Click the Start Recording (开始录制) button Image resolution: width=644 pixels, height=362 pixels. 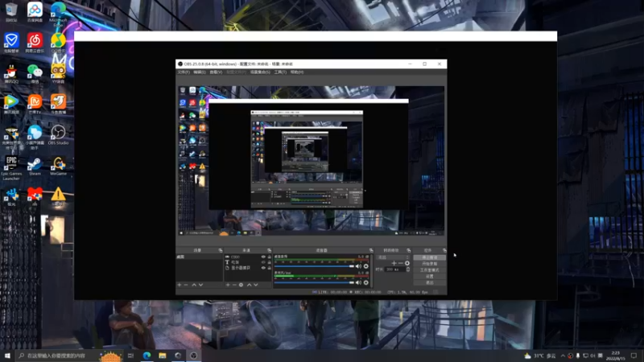(x=429, y=264)
